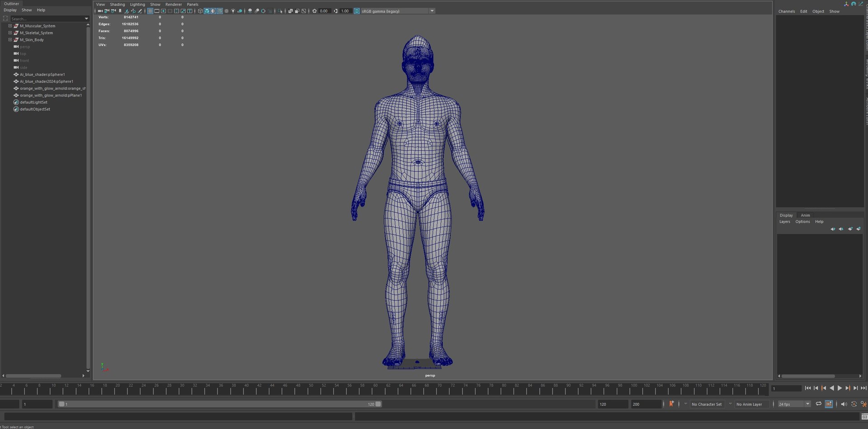
Task: Enable the film gate overlay icon
Action: [157, 11]
